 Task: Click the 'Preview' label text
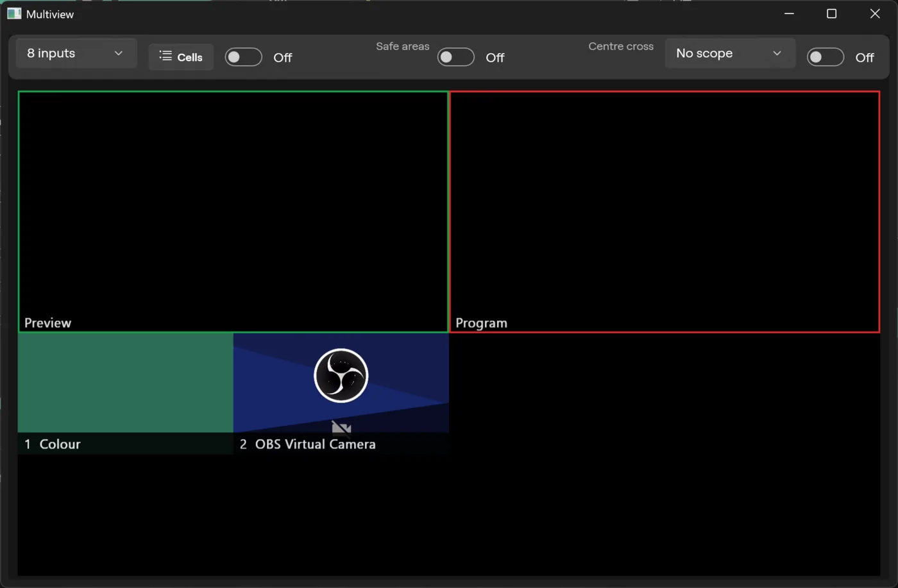pyautogui.click(x=47, y=323)
